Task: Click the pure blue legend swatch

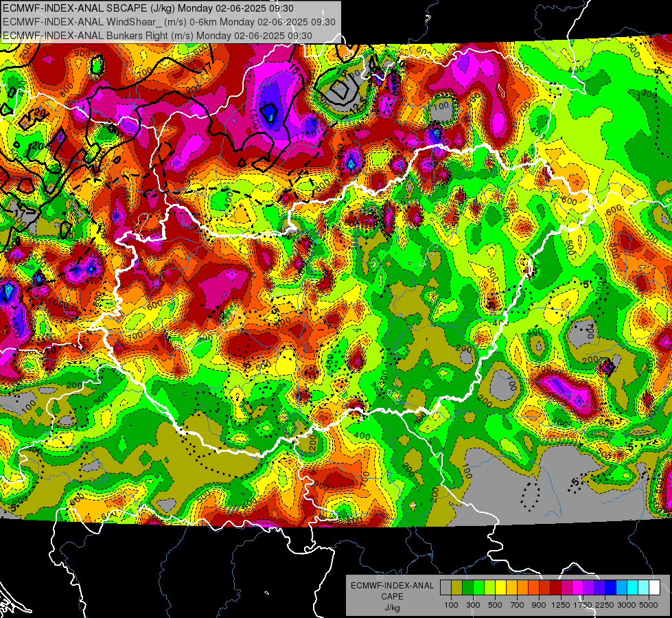Action: (x=611, y=588)
